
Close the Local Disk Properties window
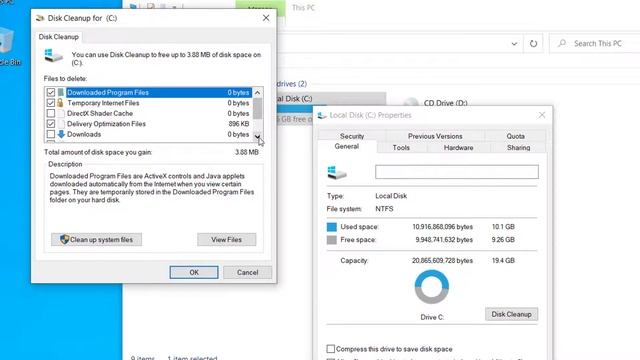pos(542,115)
